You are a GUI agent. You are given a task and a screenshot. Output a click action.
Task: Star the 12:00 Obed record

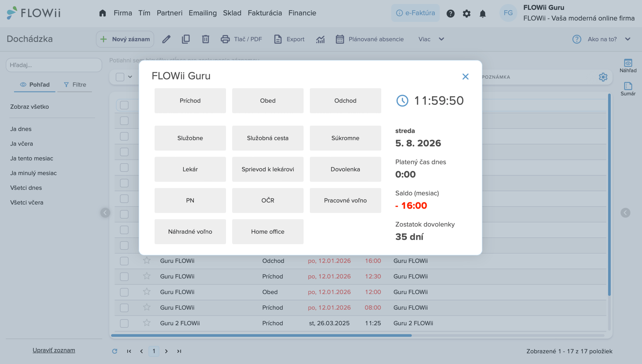(147, 292)
